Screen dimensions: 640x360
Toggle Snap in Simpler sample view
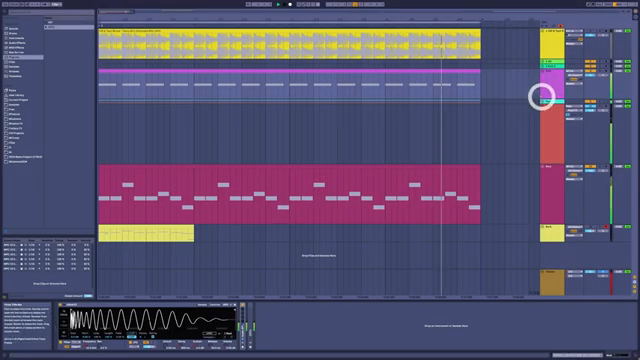click(x=131, y=337)
